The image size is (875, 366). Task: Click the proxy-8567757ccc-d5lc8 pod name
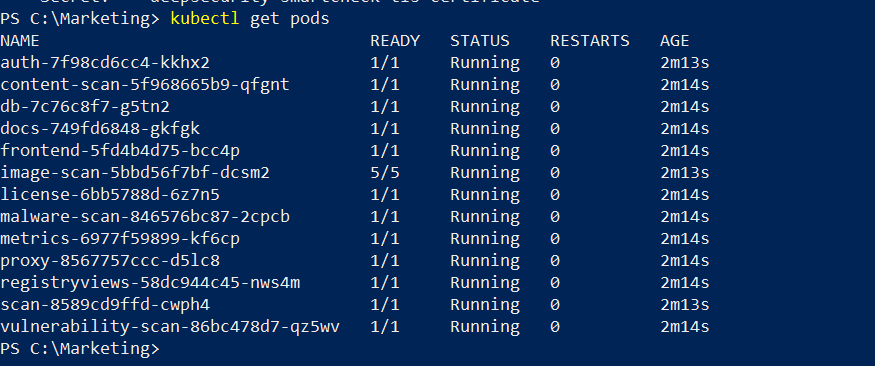pyautogui.click(x=110, y=261)
